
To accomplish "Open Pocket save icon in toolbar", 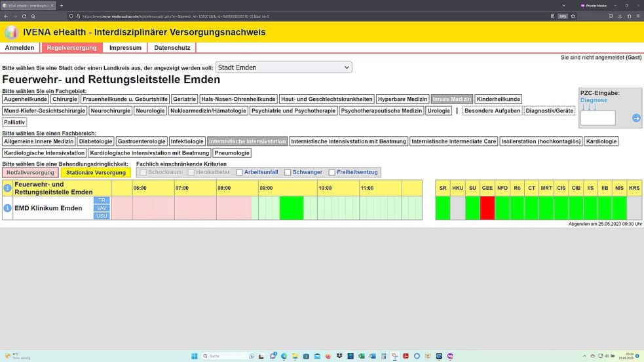I will (611, 16).
